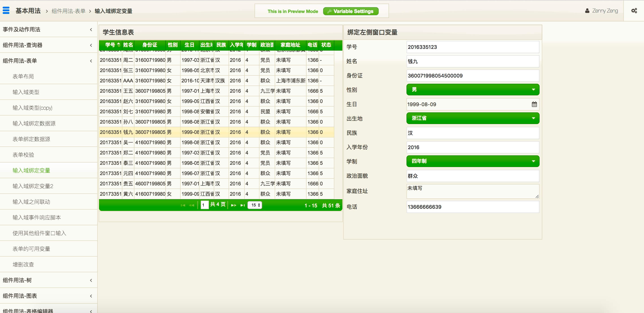
Task: Go to next page in pager
Action: (233, 205)
